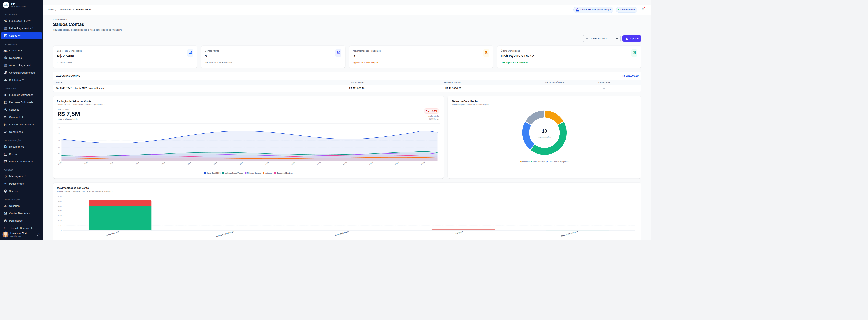Click the Autoriz. Pagamento money icon
This screenshot has width=868, height=320.
pyautogui.click(x=5, y=65)
